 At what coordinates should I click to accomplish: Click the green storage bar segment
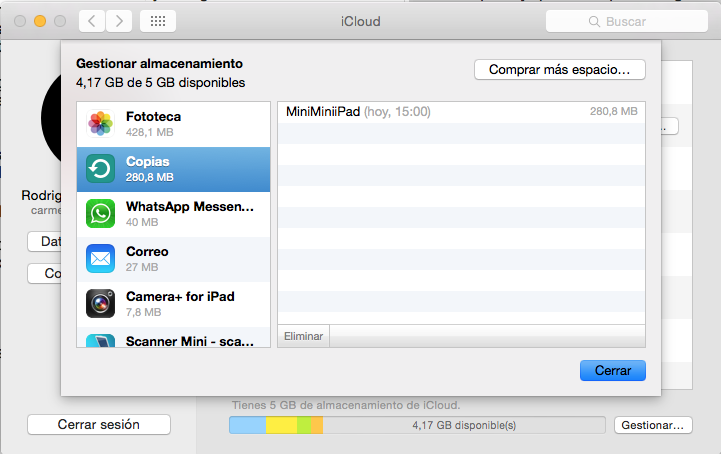click(x=304, y=425)
